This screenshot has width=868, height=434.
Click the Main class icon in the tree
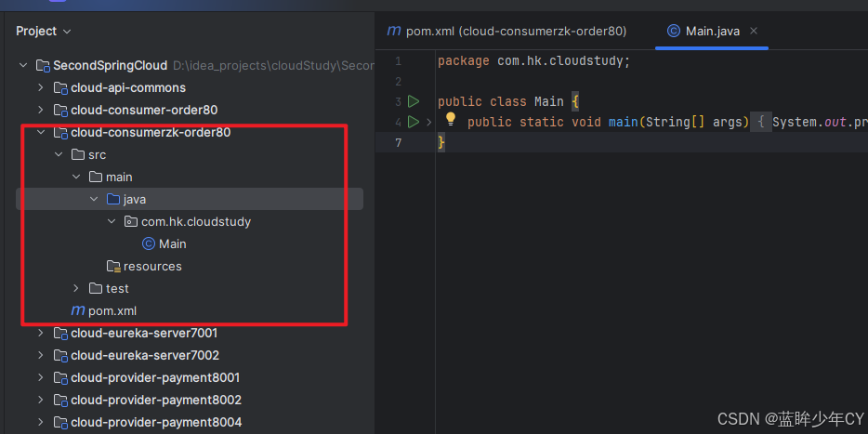pos(149,243)
